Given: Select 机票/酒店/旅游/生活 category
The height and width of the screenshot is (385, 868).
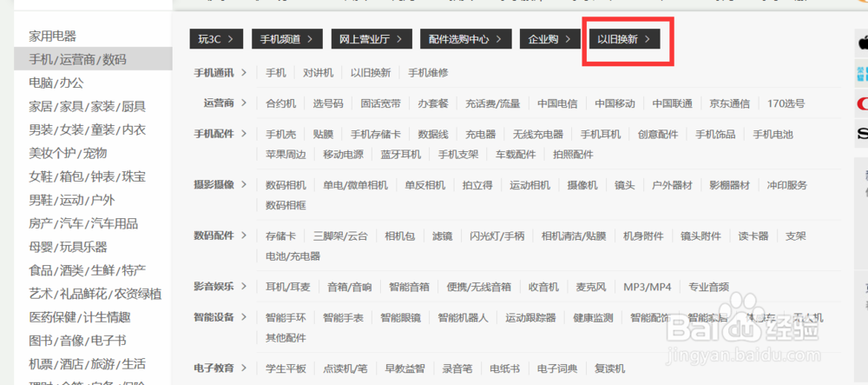Looking at the screenshot, I should pos(88,364).
